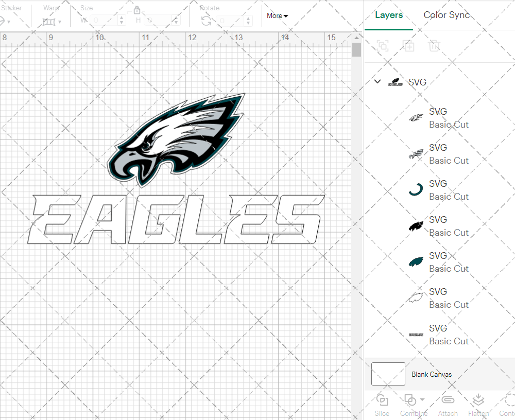The height and width of the screenshot is (420, 515).
Task: Click the Duplicate icon in the Layers panel
Action: (408, 46)
